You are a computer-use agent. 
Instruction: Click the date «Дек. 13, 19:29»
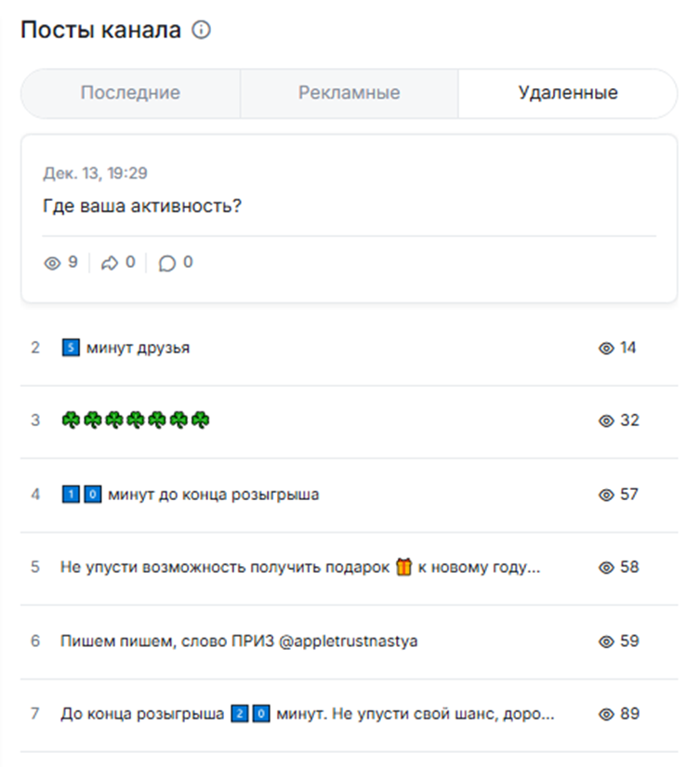(95, 173)
